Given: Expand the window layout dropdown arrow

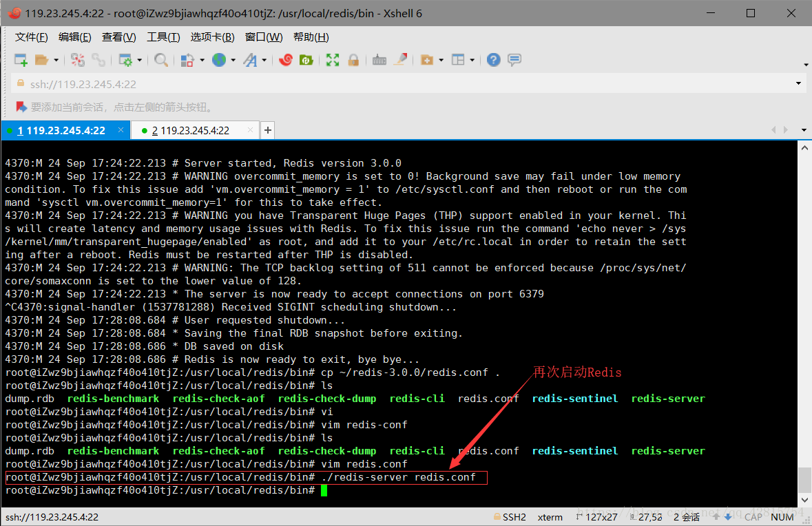Looking at the screenshot, I should 472,61.
